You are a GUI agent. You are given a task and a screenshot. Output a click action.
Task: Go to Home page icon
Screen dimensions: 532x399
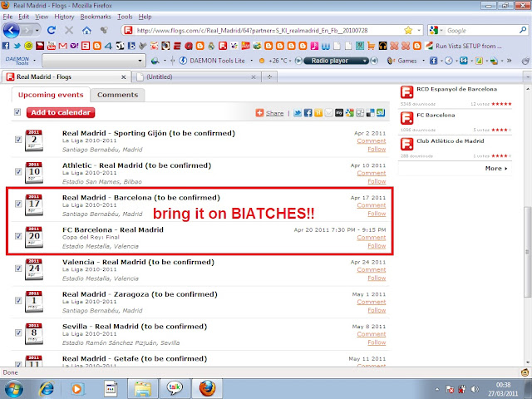[x=86, y=31]
